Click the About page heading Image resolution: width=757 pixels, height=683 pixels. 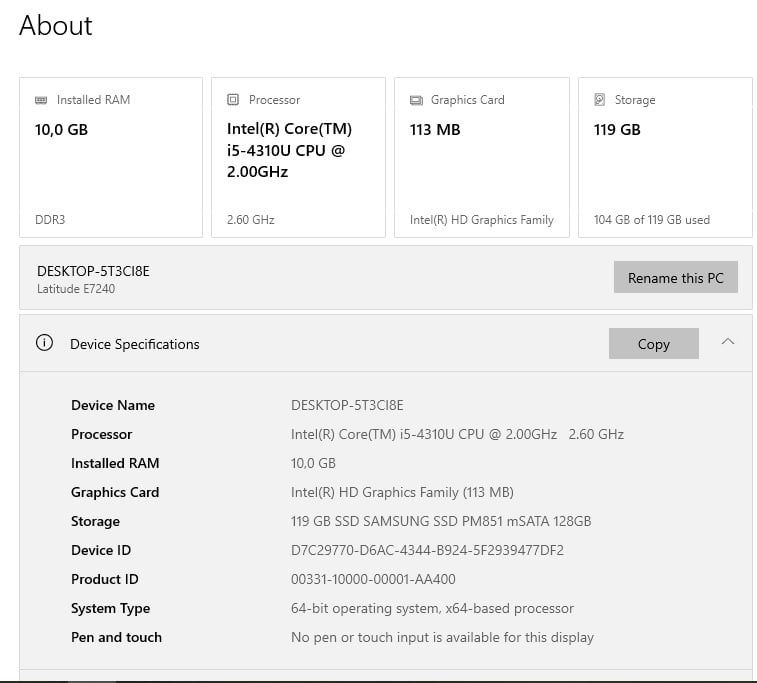pos(56,25)
